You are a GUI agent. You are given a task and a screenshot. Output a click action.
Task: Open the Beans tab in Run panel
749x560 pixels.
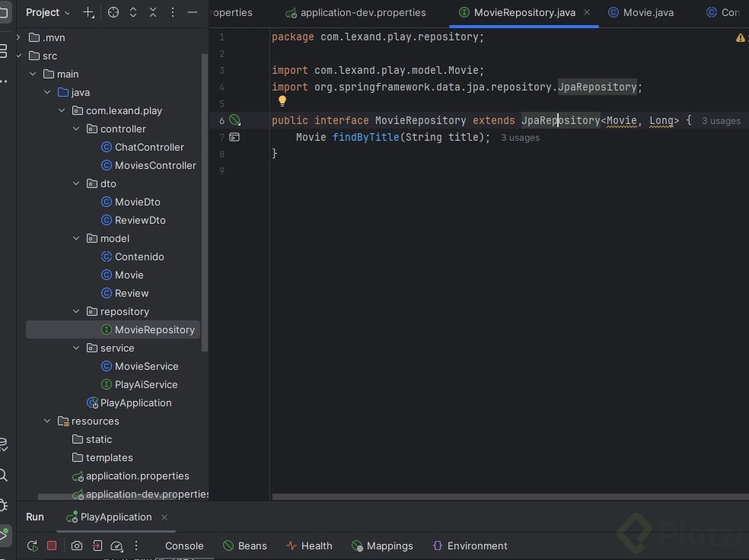click(x=244, y=546)
